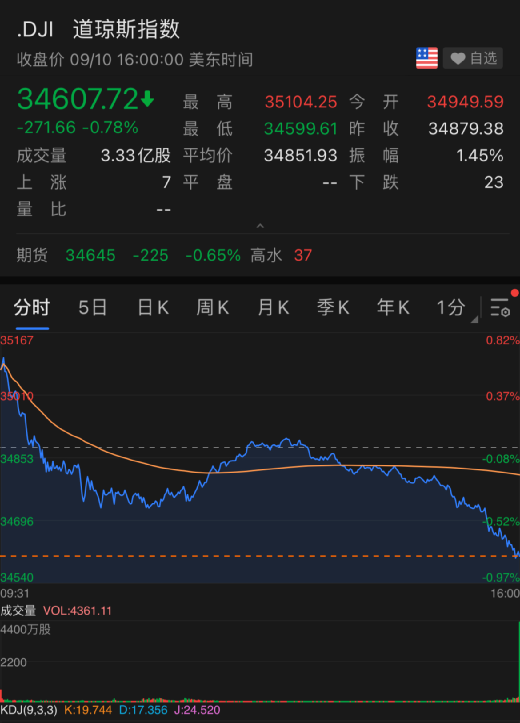
Task: Tap the 34853 axis label
Action: point(17,459)
